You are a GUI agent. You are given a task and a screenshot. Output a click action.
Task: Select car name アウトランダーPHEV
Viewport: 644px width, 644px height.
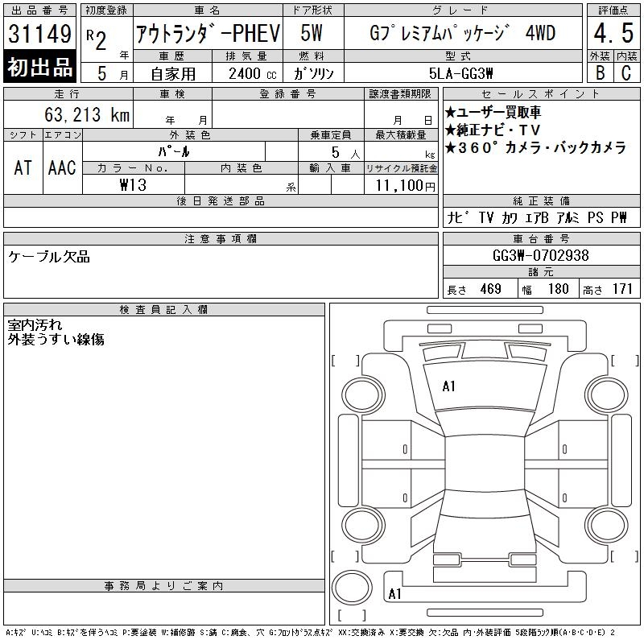coord(208,34)
